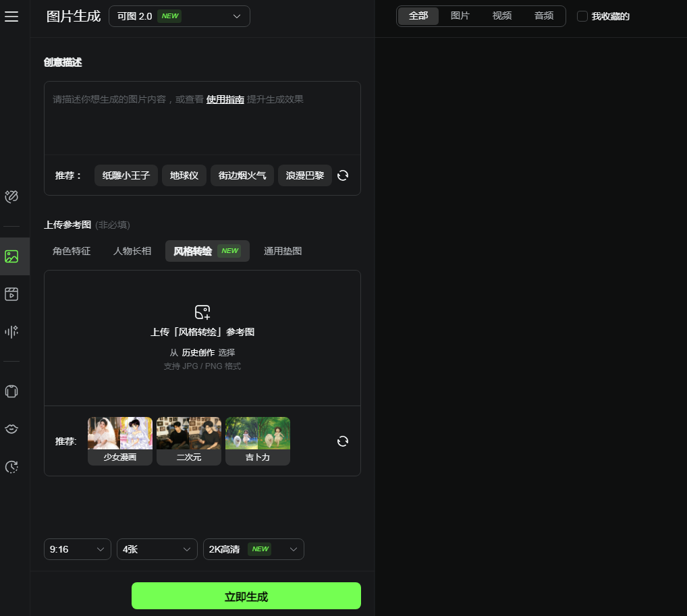
Task: Open the hamburger menu at top left
Action: pyautogui.click(x=11, y=16)
